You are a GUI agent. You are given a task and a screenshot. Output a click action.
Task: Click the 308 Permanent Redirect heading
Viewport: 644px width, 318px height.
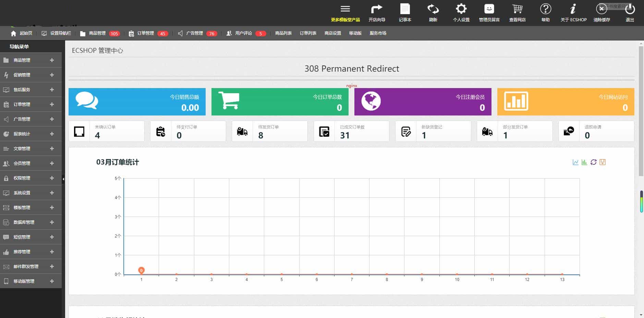352,69
